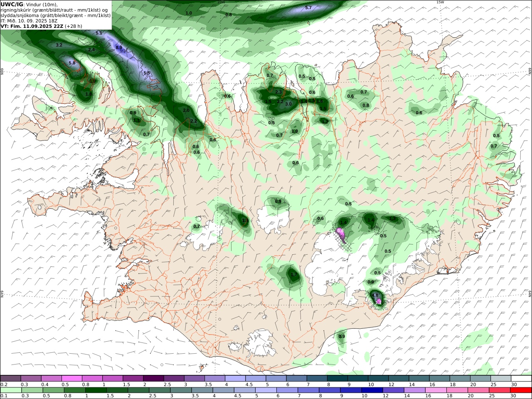Click the dark teal 8 swatch in upper legend
This screenshot has width=532, height=399.
click(x=337, y=379)
